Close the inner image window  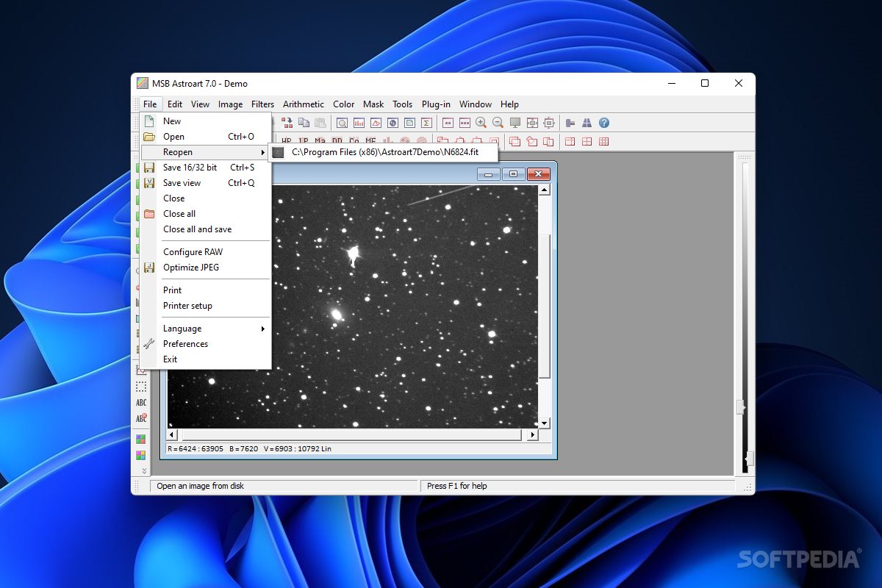538,174
